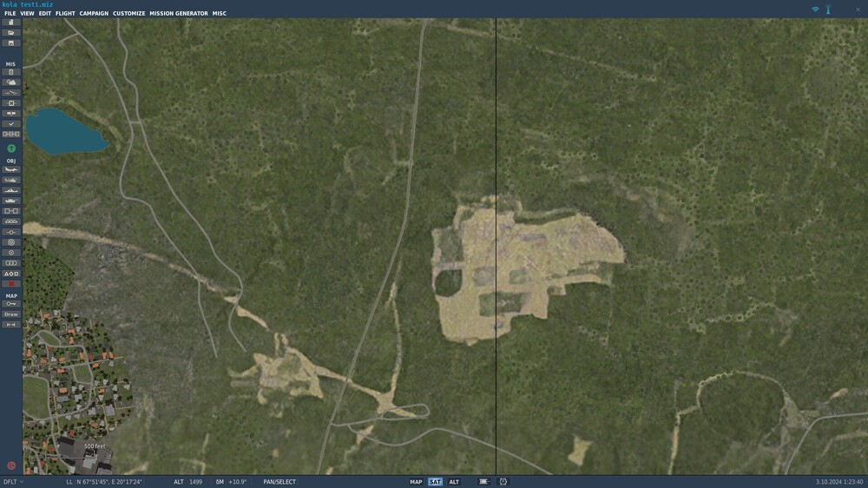This screenshot has height=488, width=868.
Task: Open the weather settings cloud icon
Action: [x=11, y=82]
